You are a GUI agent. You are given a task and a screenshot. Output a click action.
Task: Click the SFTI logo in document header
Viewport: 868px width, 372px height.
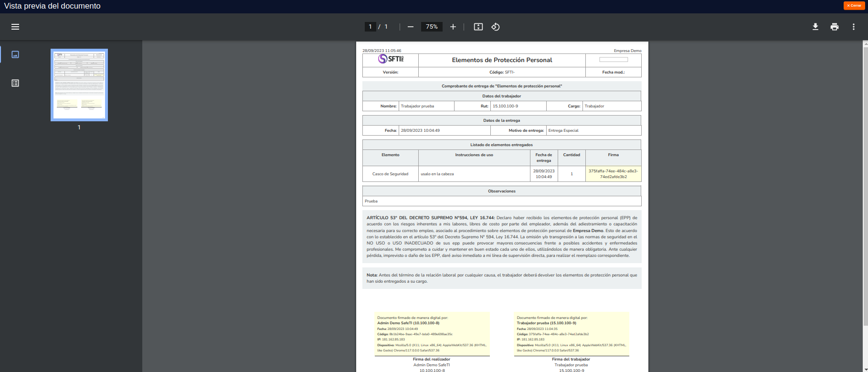391,59
